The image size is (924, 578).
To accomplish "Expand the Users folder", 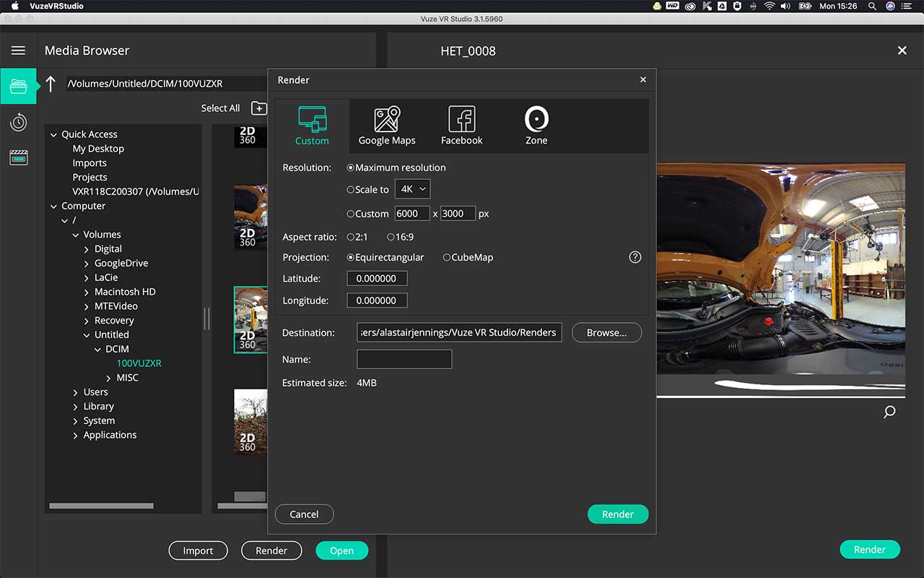I will pos(76,392).
